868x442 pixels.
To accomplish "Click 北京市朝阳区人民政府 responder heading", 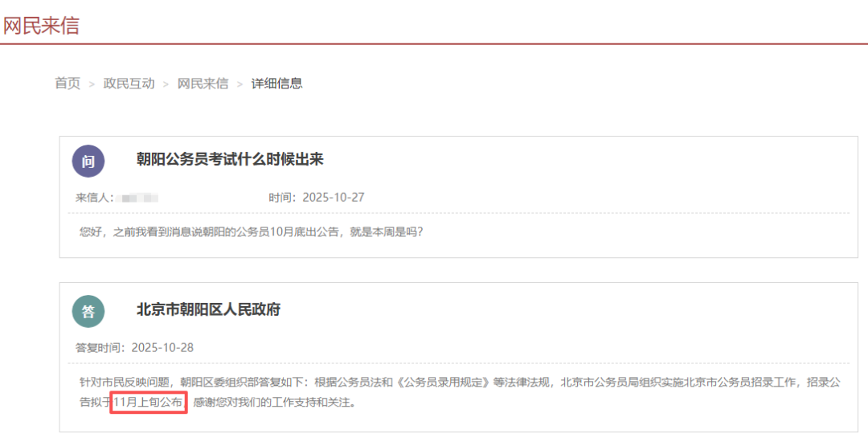I will (208, 310).
